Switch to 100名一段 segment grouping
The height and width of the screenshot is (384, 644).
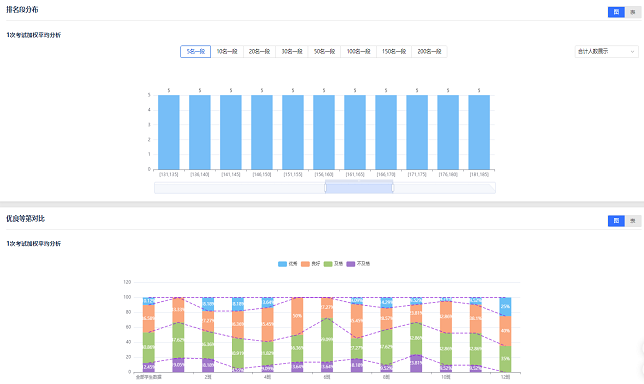pyautogui.click(x=359, y=51)
